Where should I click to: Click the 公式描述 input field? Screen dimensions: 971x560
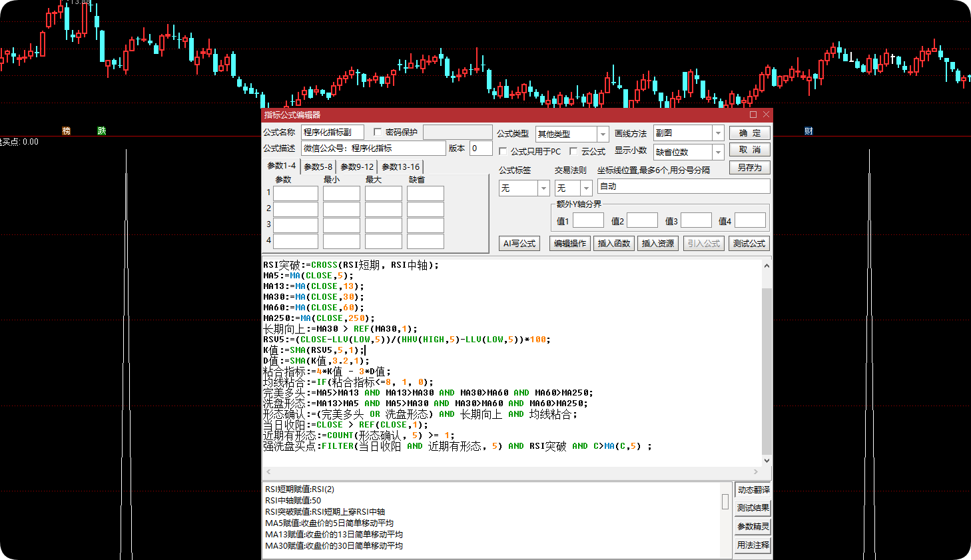click(374, 148)
